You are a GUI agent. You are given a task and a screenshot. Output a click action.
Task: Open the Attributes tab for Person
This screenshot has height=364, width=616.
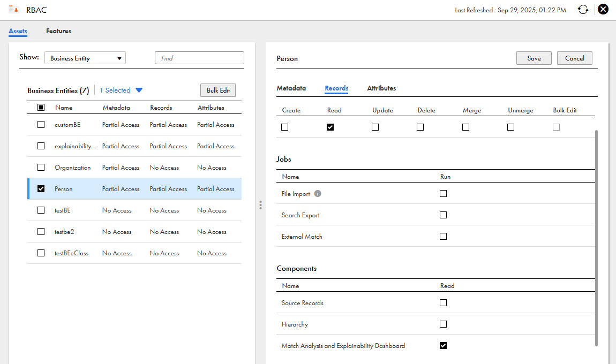[x=381, y=88]
